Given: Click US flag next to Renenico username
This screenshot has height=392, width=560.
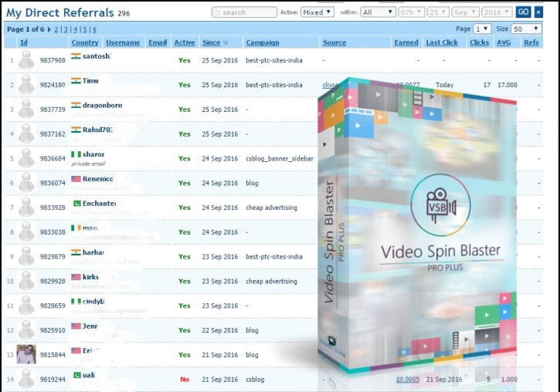Looking at the screenshot, I should 76,179.
